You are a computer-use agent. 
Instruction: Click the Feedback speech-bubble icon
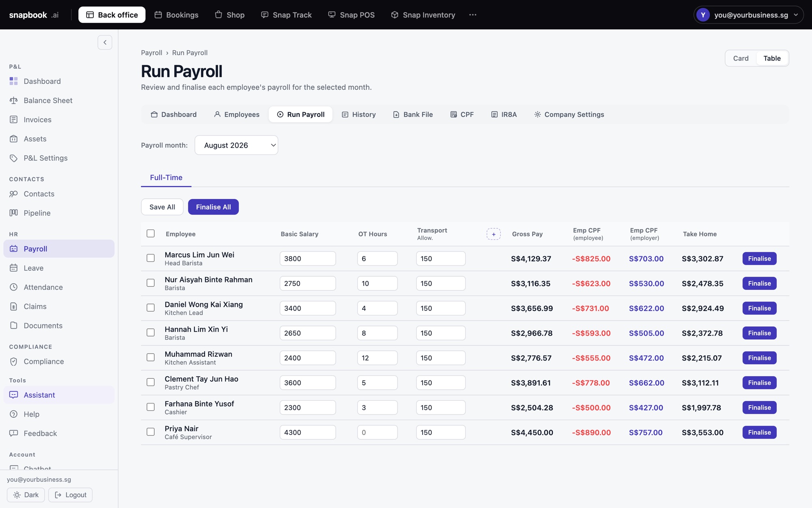14,433
